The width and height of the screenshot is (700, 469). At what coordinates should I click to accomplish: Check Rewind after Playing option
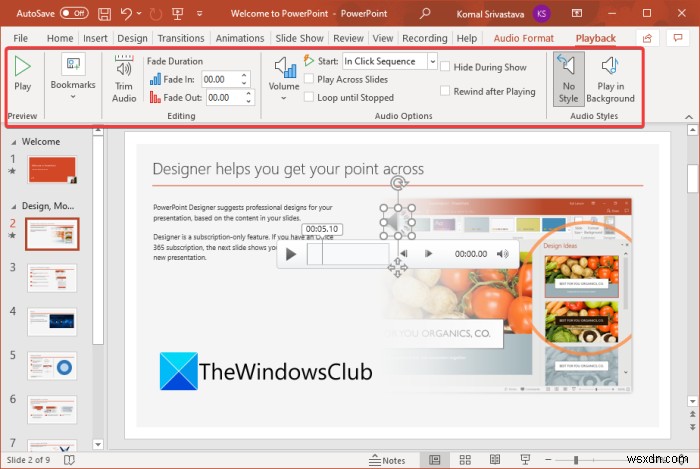(445, 91)
